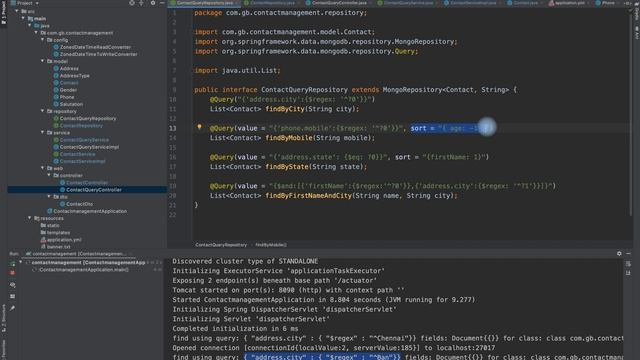
Task: Switch to ContactQueryController.java editor tab
Action: point(339,3)
